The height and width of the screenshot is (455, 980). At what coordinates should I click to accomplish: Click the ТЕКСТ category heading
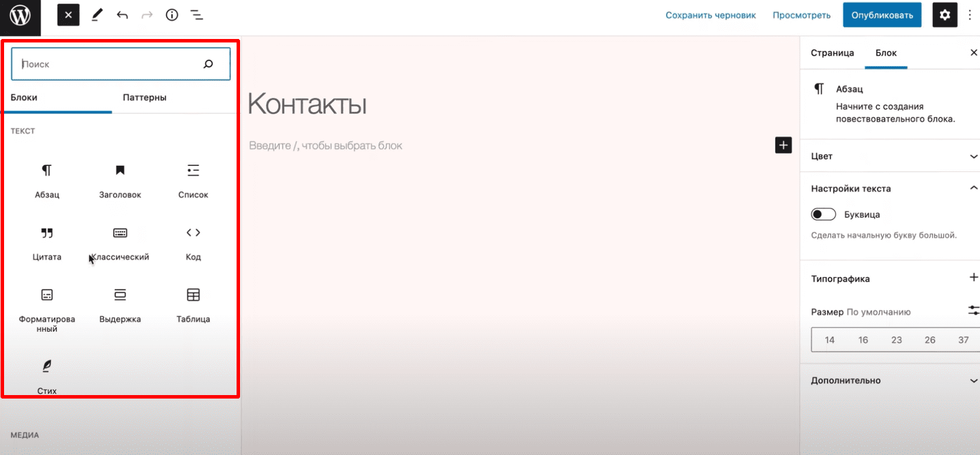click(23, 131)
